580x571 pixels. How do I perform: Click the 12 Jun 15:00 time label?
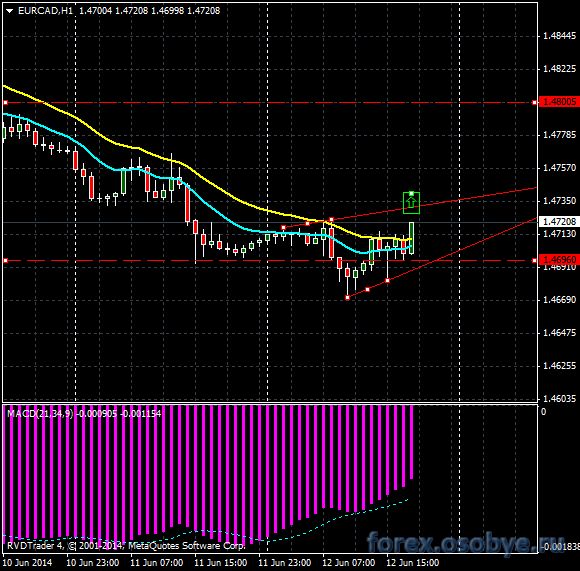point(412,563)
